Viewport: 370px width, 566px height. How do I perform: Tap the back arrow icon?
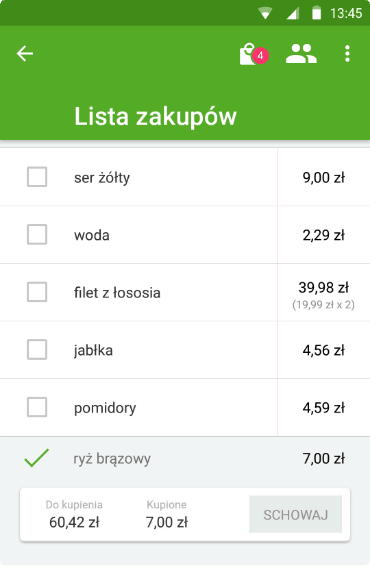pos(25,54)
